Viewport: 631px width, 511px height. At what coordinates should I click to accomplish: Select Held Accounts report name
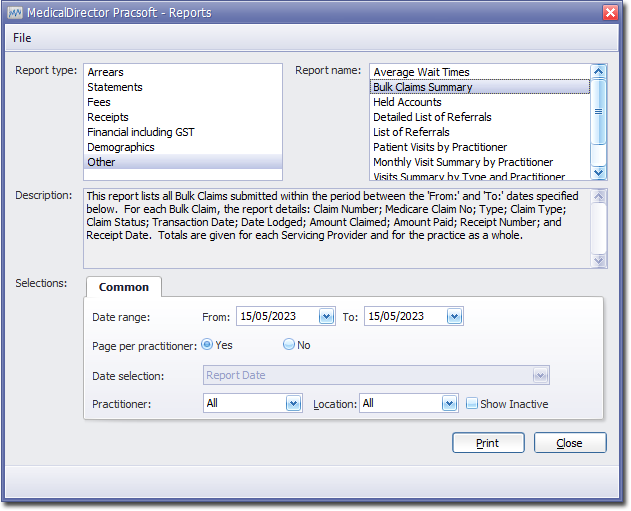[407, 102]
